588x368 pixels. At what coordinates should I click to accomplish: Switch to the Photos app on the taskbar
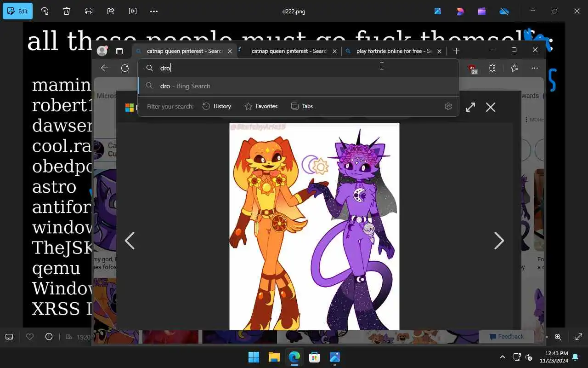coord(335,357)
